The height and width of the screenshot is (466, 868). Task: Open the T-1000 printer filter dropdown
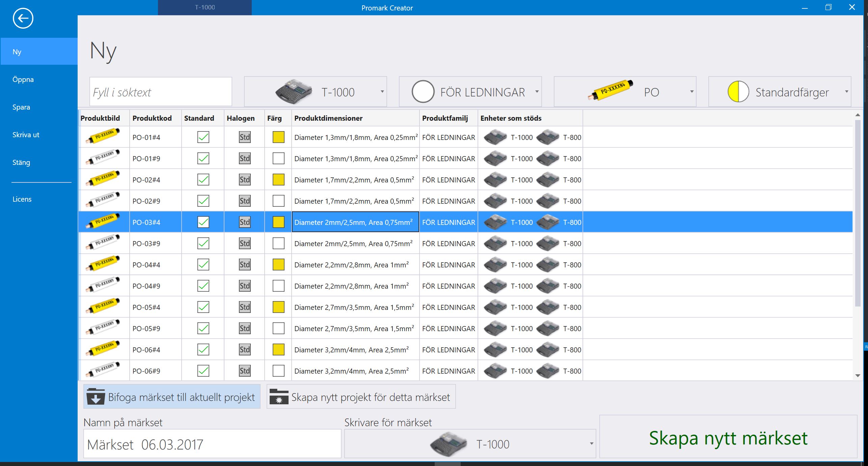315,92
